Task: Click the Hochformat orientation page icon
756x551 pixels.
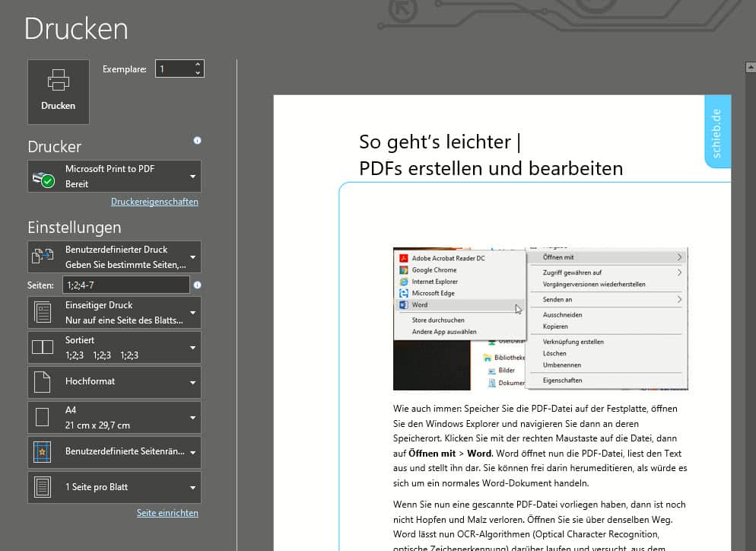Action: pyautogui.click(x=43, y=382)
